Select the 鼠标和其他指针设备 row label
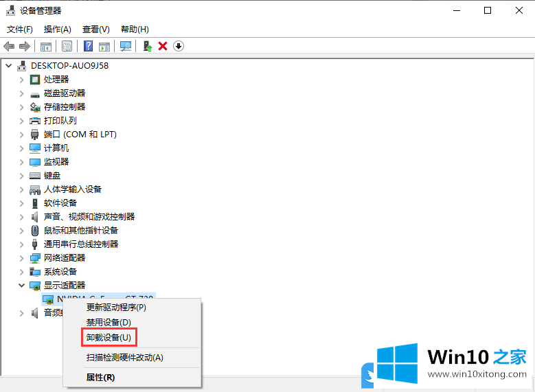 [x=81, y=231]
